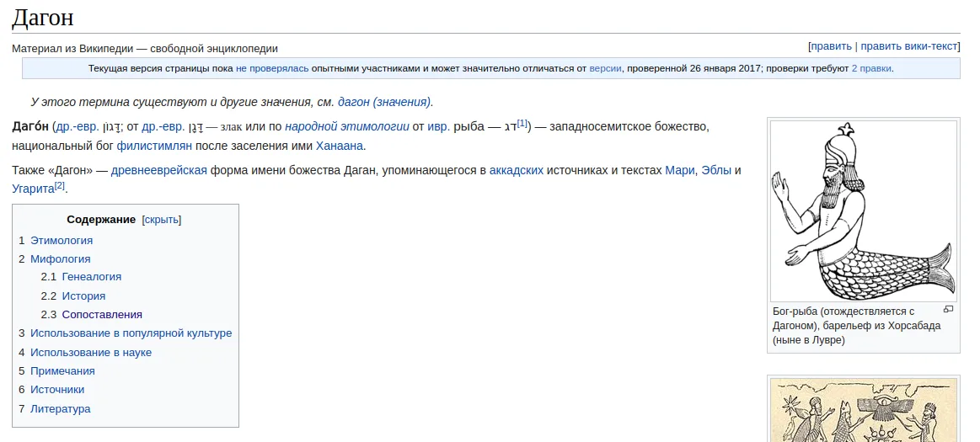Click the first "др.-евр." link
The image size is (980, 442).
(x=78, y=127)
